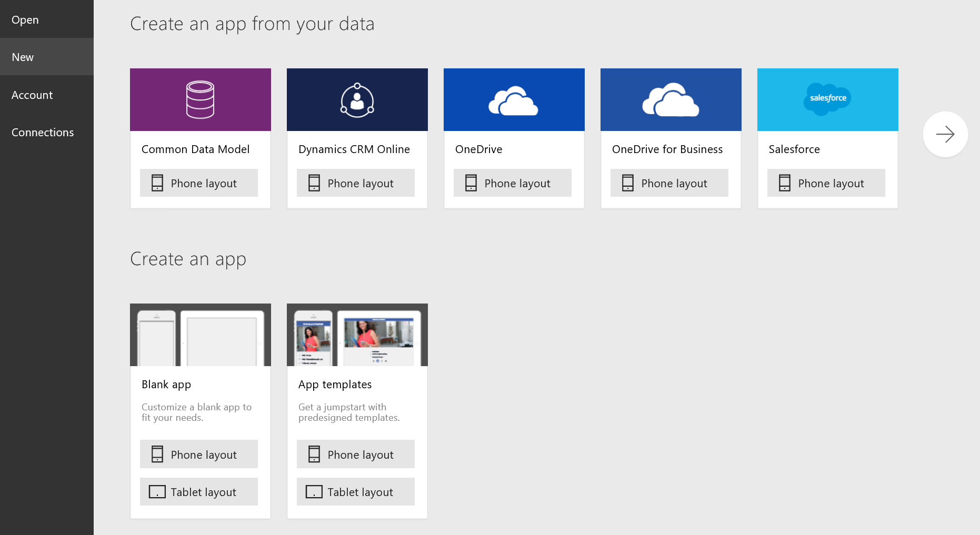Create Blank app with Phone layout
The image size is (980, 535).
click(199, 454)
